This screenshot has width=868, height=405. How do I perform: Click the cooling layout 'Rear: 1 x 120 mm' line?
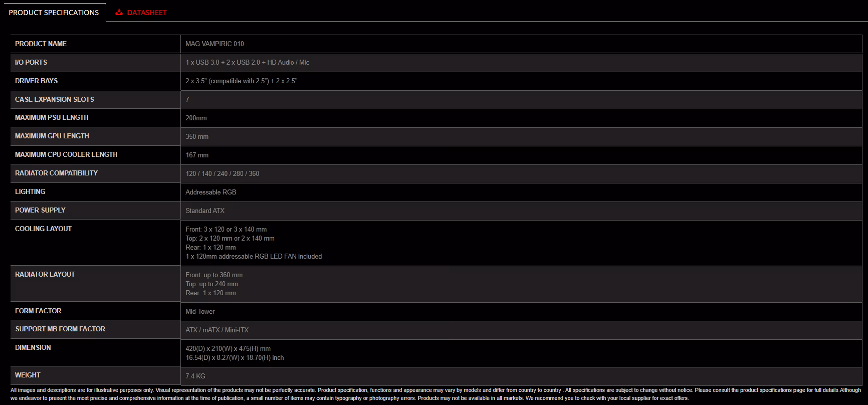coord(210,247)
